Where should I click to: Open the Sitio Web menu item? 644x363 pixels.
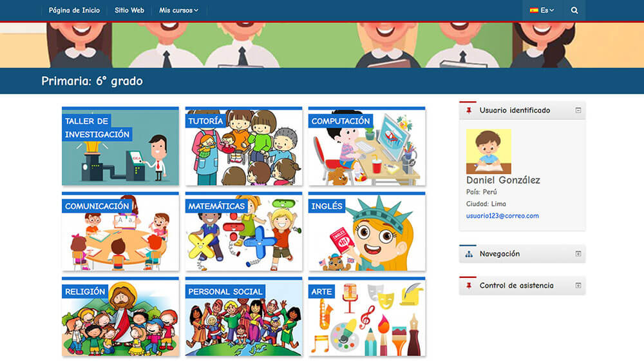tap(129, 10)
